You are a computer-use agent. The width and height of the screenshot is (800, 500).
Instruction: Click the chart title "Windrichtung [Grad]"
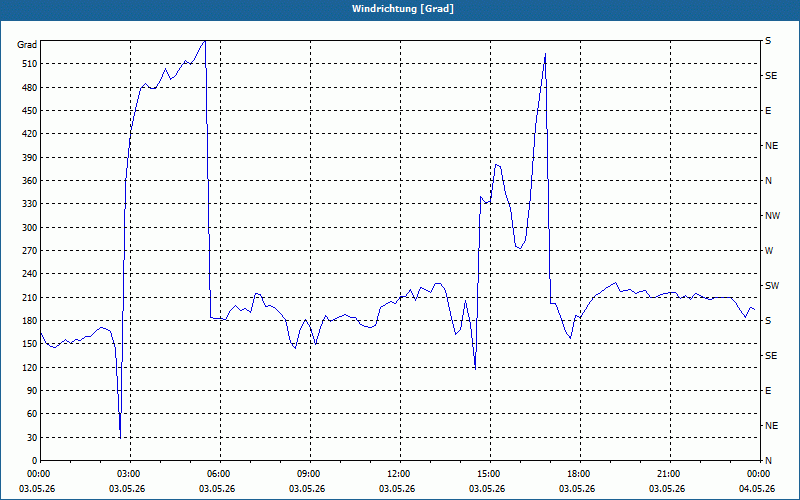click(403, 9)
